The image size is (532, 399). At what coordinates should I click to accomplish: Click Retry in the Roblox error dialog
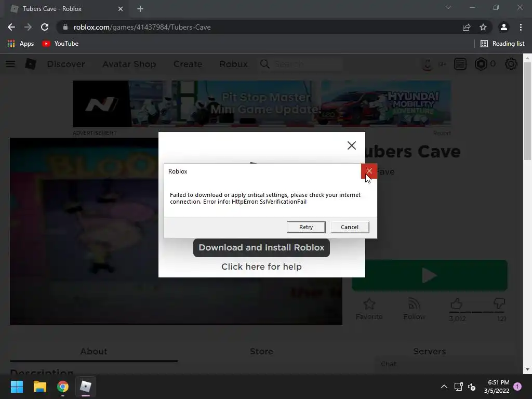305,227
